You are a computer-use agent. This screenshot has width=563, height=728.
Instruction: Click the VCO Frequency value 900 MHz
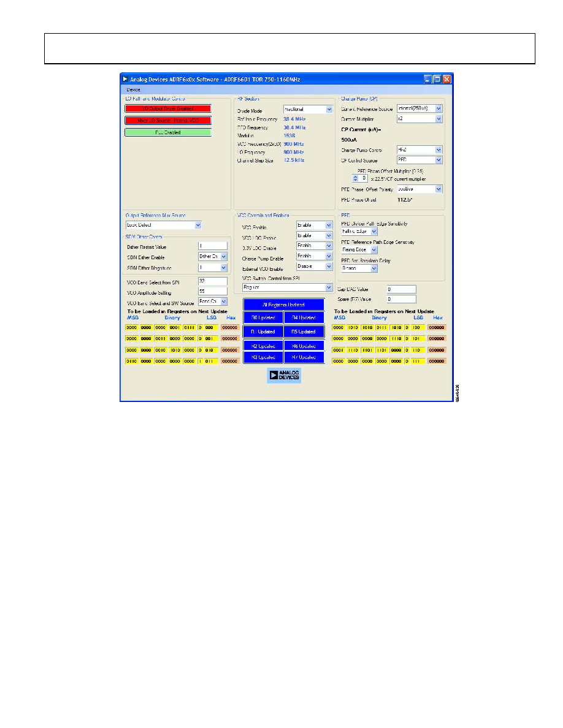294,144
